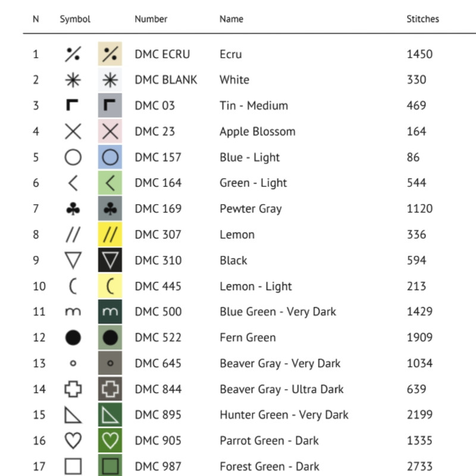Pick the Fern Green color swatch
Viewport: 476px width, 476px height.
(x=110, y=338)
